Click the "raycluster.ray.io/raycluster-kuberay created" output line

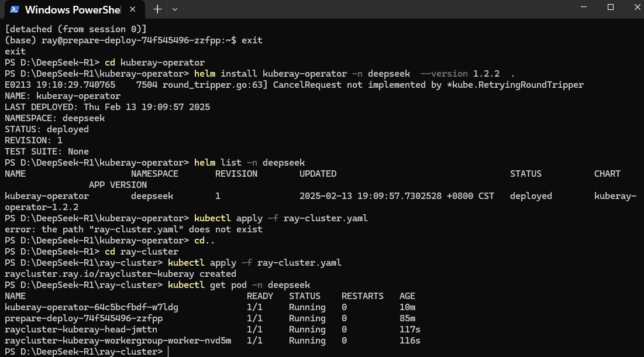point(120,274)
